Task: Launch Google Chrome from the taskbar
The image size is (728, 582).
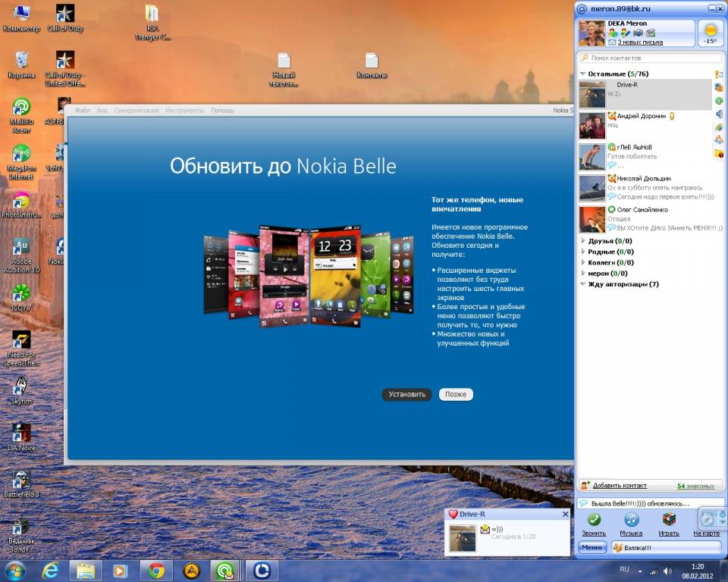Action: [155, 571]
